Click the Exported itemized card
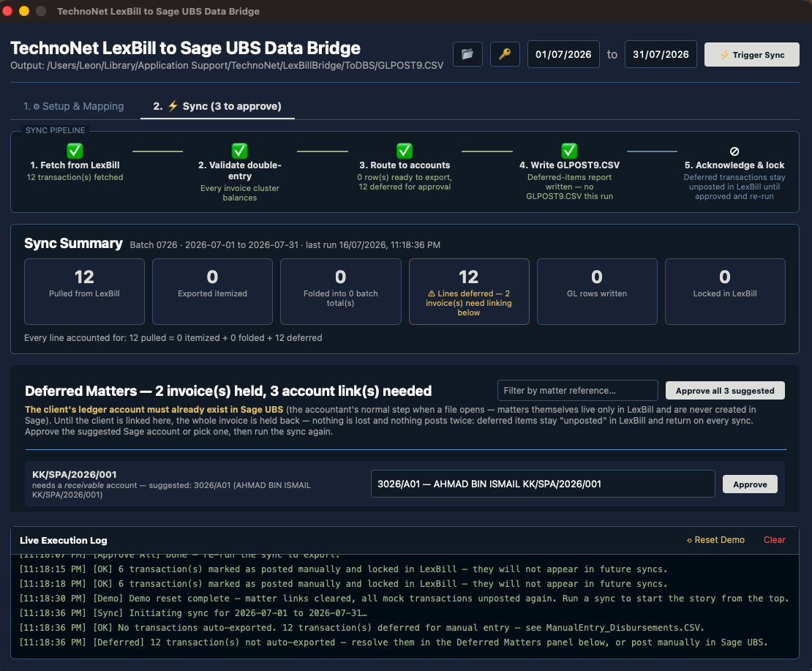812x671 pixels. pyautogui.click(x=212, y=292)
